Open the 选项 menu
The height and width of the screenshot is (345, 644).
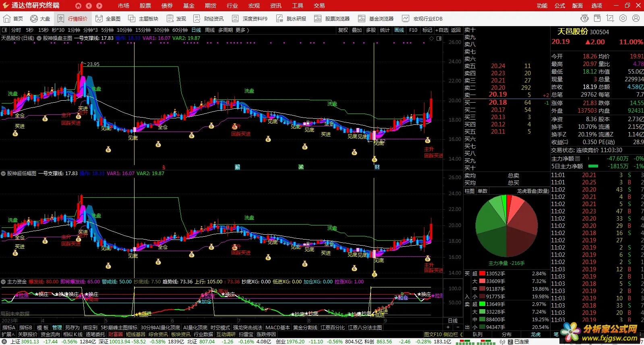(597, 6)
